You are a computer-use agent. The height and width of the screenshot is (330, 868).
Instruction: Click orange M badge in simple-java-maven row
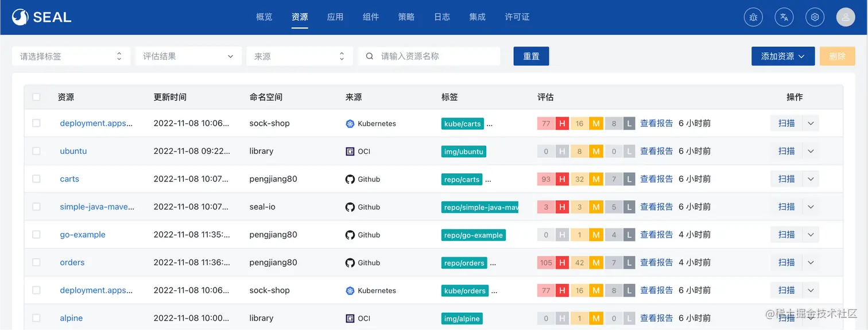[x=596, y=207]
